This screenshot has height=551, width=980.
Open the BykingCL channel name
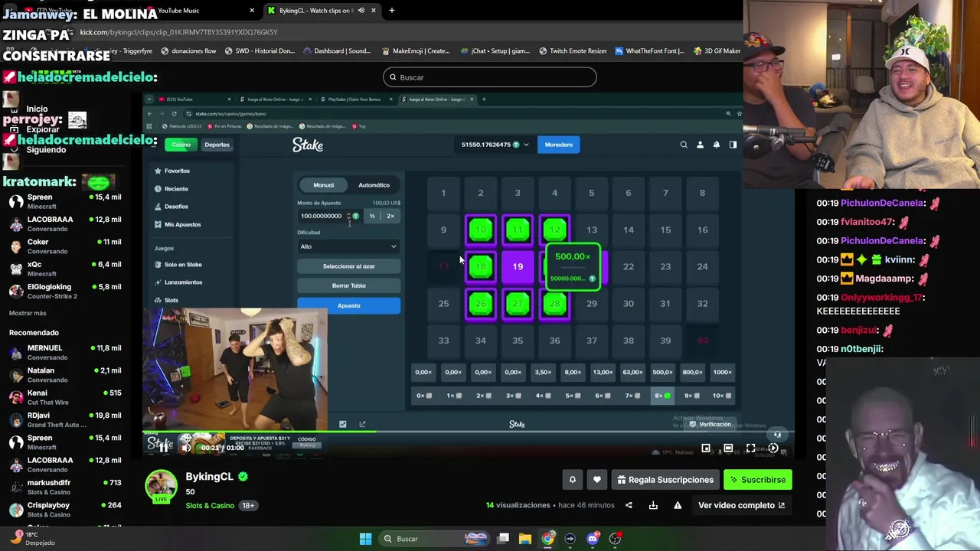point(209,476)
